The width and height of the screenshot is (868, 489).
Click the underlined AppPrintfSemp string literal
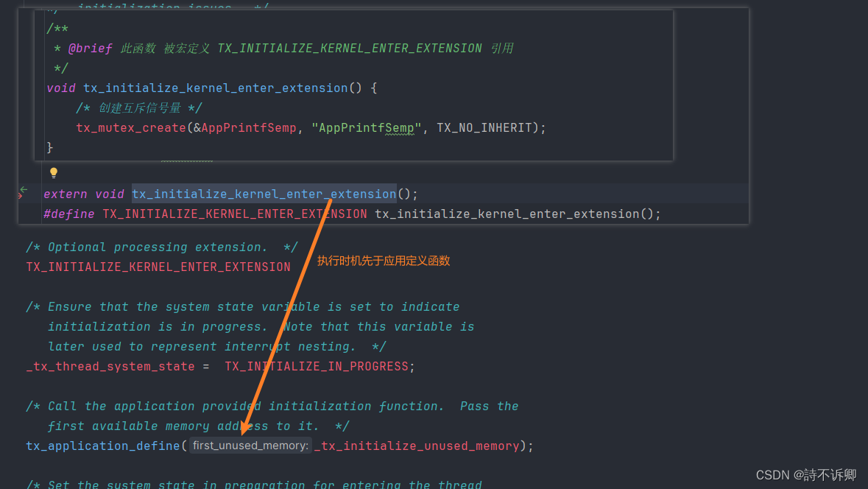(x=365, y=127)
